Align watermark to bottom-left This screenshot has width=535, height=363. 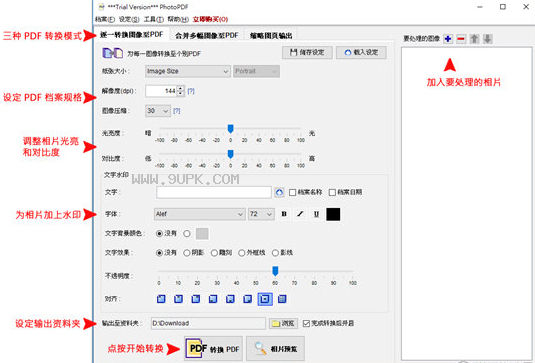coord(213,299)
